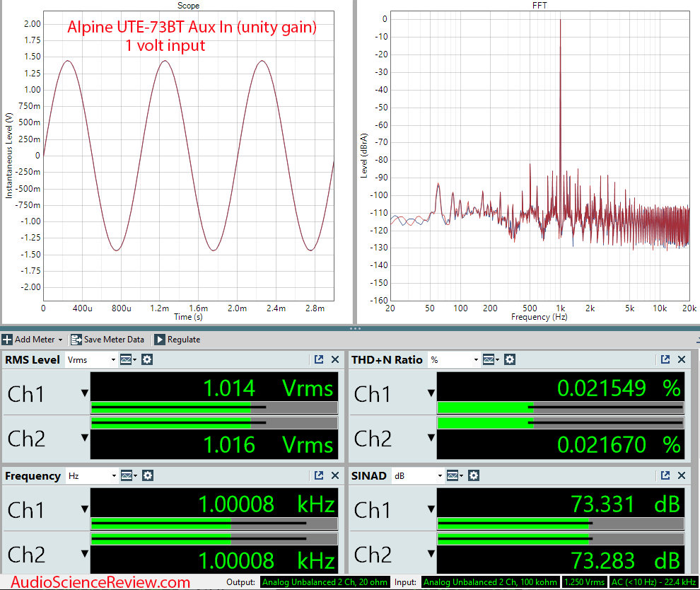Click Save Meter Data button
The height and width of the screenshot is (590, 700).
coord(107,340)
